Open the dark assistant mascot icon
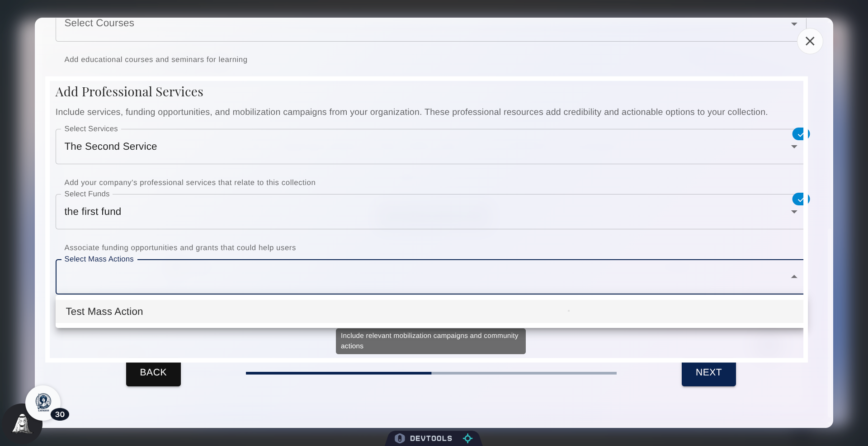This screenshot has width=868, height=446. 22,424
